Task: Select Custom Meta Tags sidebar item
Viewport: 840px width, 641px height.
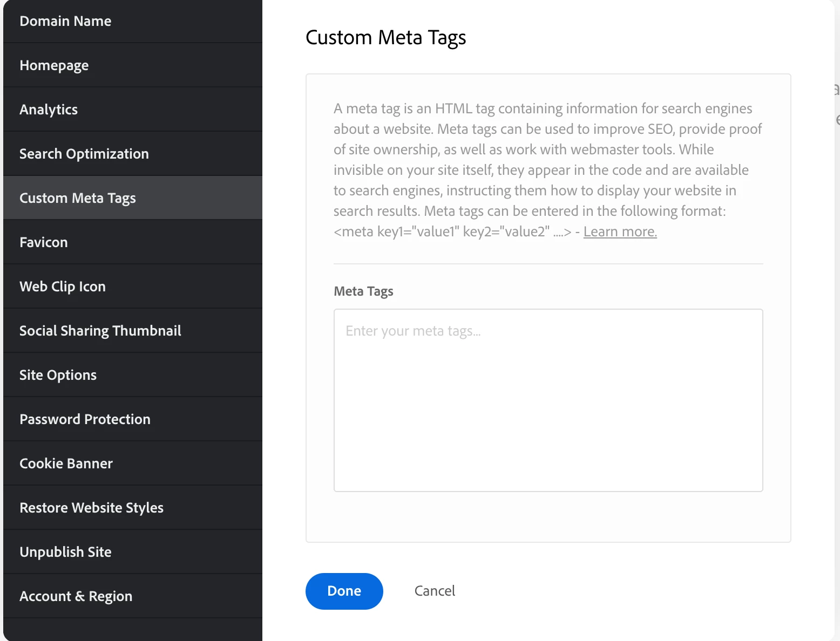Action: 77,198
